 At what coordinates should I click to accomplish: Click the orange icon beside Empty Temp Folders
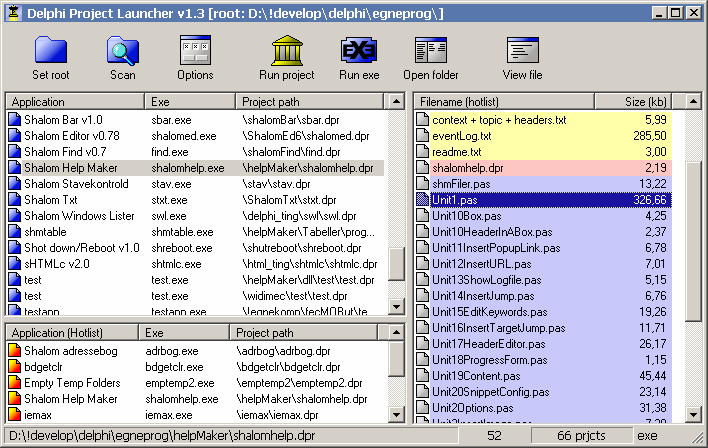coord(14,383)
